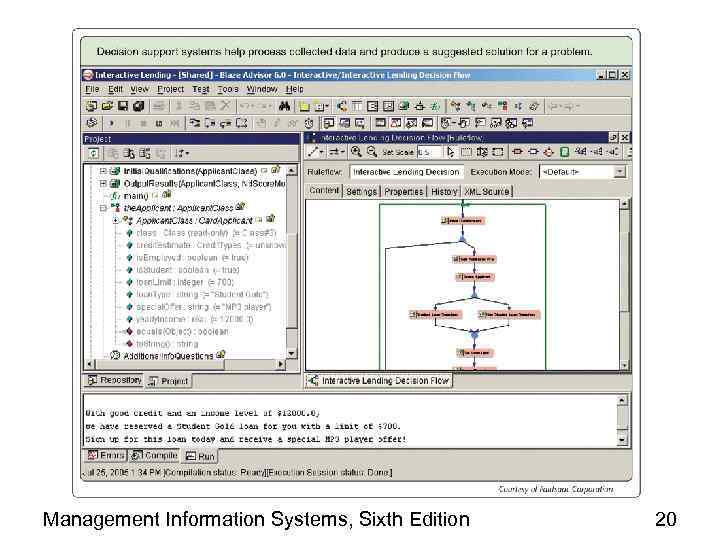Screen dimensions: 720x540
Task: Click the output pane scroll up arrow
Action: tap(621, 400)
